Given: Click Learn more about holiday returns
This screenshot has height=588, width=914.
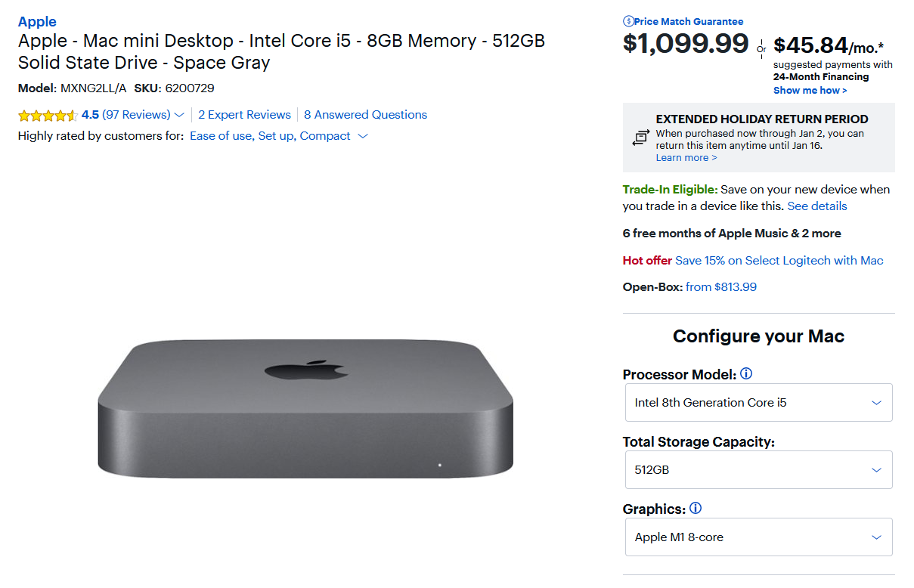Looking at the screenshot, I should (x=686, y=157).
